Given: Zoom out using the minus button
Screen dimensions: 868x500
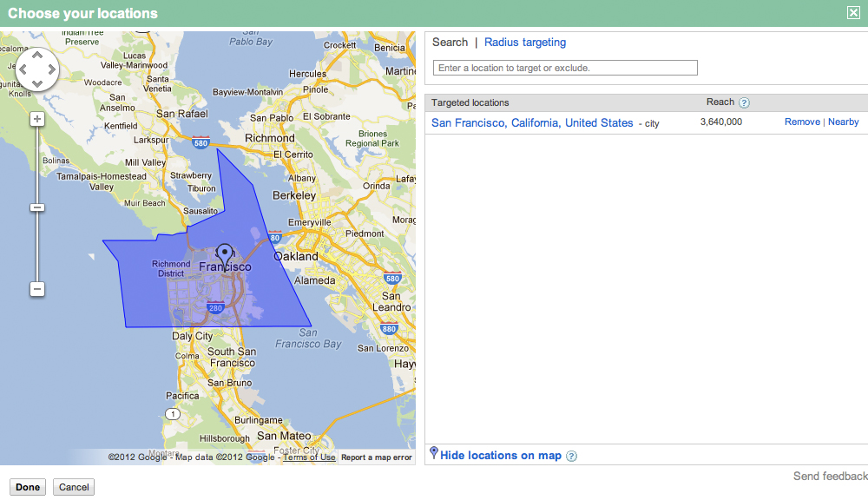Looking at the screenshot, I should tap(36, 288).
